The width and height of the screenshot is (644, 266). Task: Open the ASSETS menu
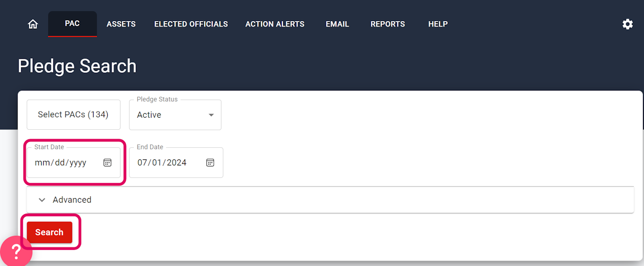(x=121, y=24)
